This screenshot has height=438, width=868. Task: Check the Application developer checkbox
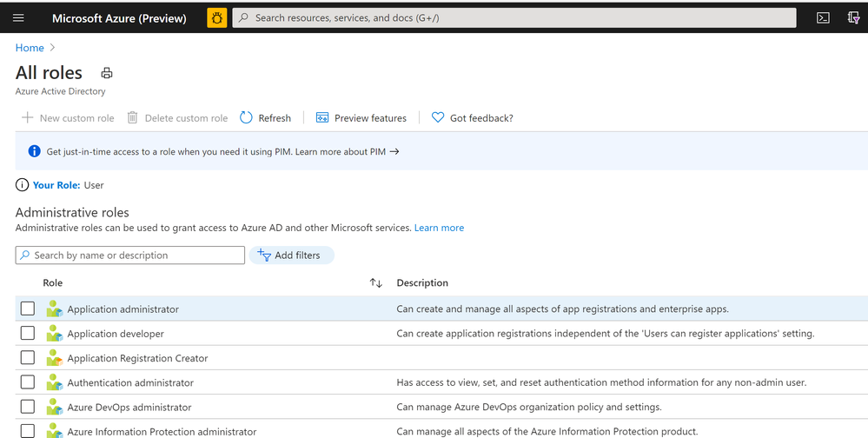click(x=28, y=333)
